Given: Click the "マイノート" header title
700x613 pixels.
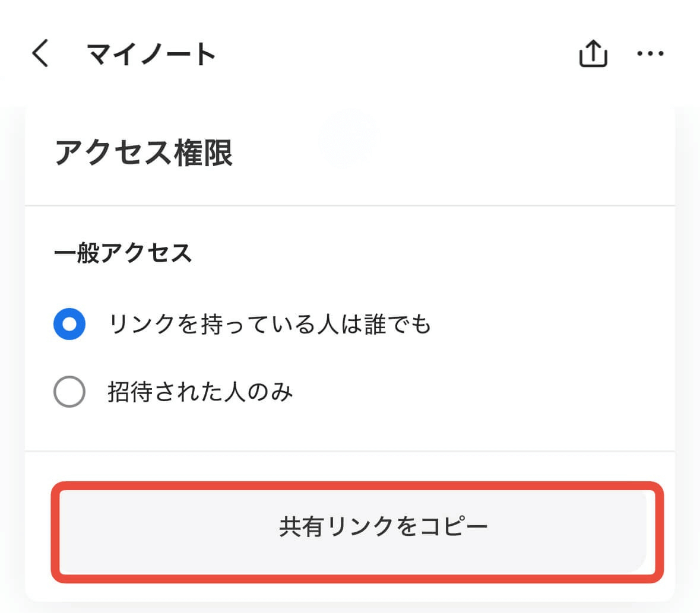Looking at the screenshot, I should tap(151, 54).
